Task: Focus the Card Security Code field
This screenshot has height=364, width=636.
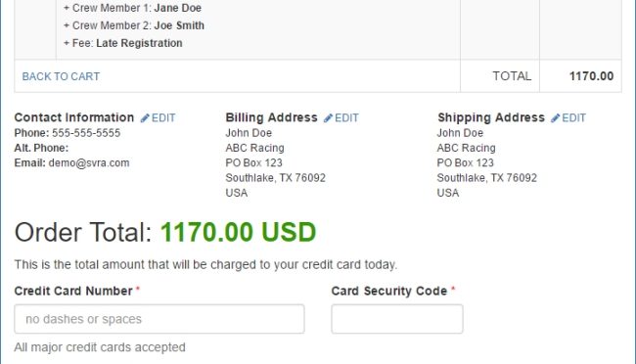Action: click(397, 319)
